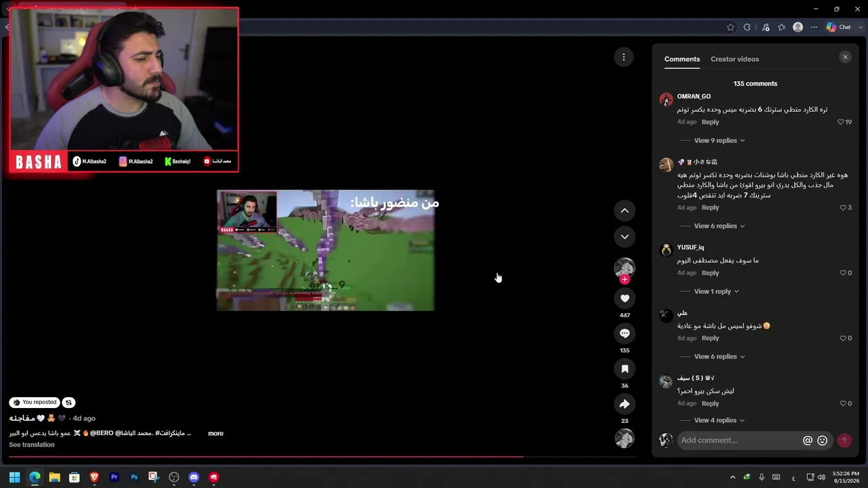Viewport: 868px width, 488px height.
Task: Expand View 1 reply under YUSUF_iq
Action: click(717, 291)
